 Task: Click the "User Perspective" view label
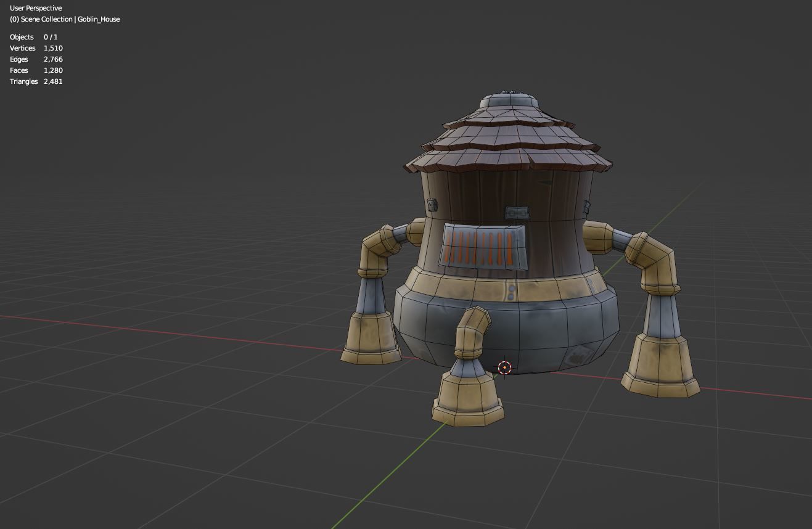pos(36,8)
